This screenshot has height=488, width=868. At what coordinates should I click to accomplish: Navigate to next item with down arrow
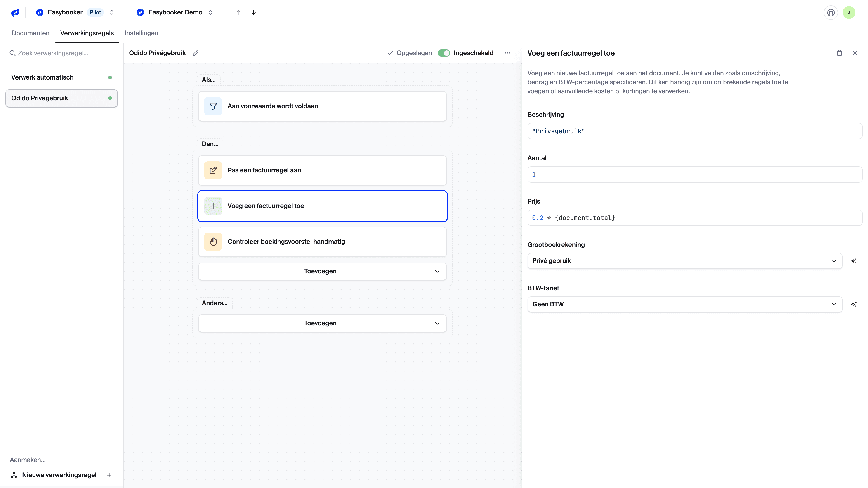(253, 12)
